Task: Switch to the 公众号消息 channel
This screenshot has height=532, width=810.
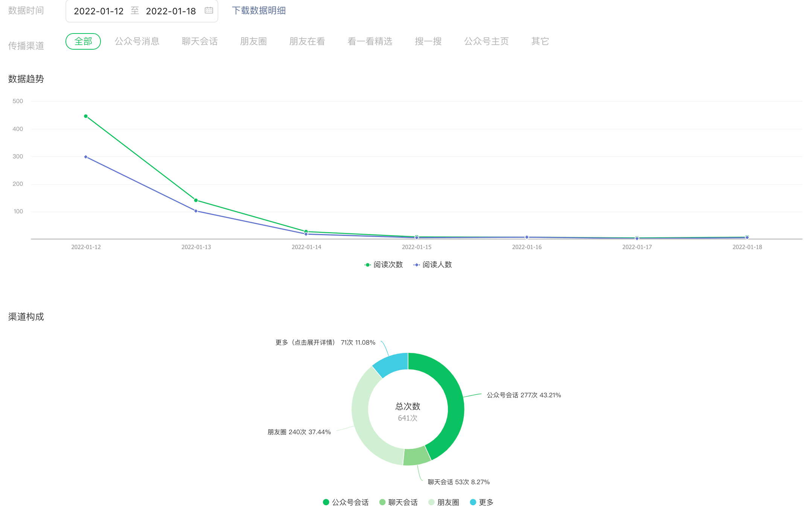Action: click(x=137, y=41)
